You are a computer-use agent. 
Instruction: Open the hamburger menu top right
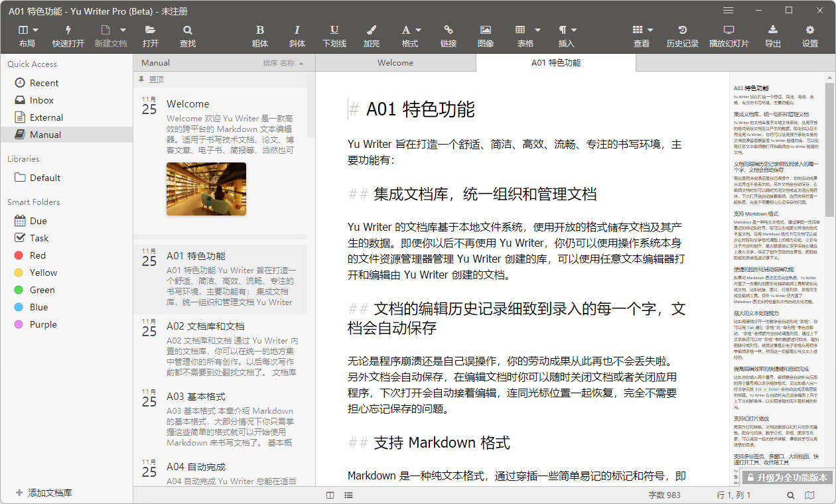click(x=728, y=10)
